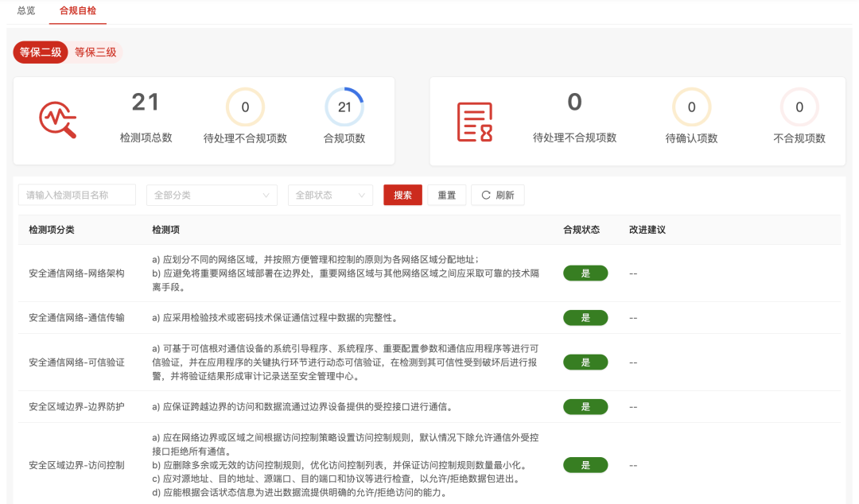Click the blue ring showing 21 合规项数
Viewport: 859px width, 504px height.
pyautogui.click(x=344, y=107)
